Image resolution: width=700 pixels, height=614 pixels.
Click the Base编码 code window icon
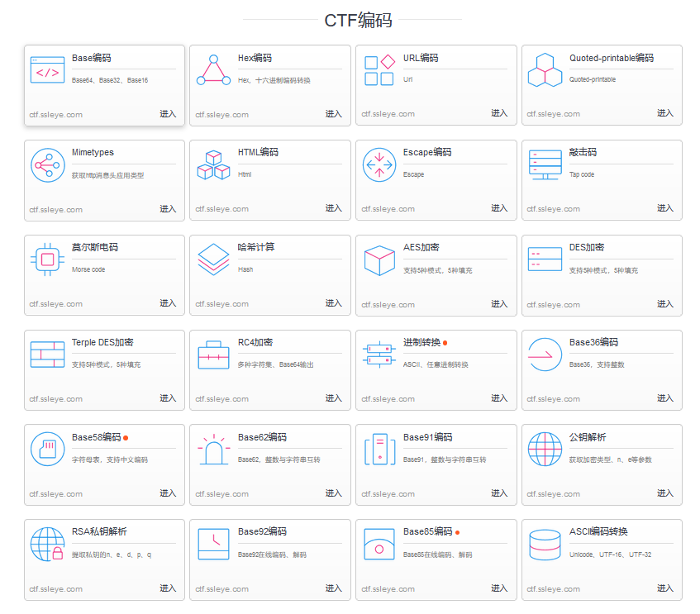(47, 70)
